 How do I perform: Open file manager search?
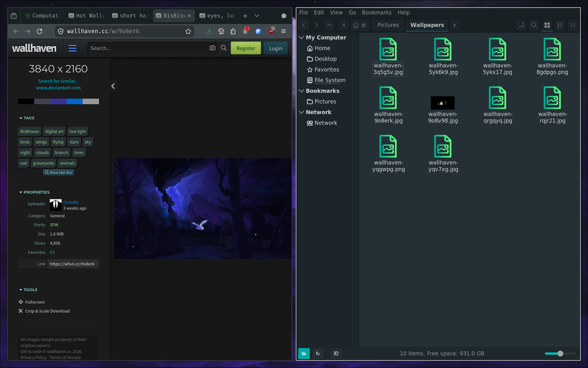(534, 25)
